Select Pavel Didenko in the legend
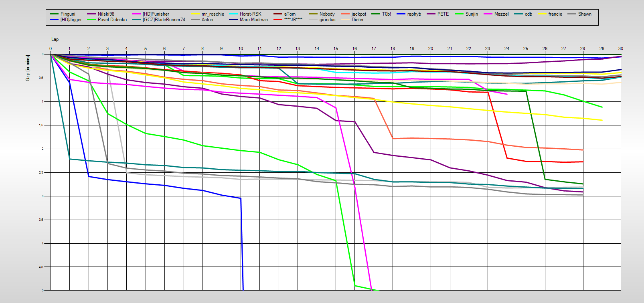The image size is (644, 303). coord(112,20)
